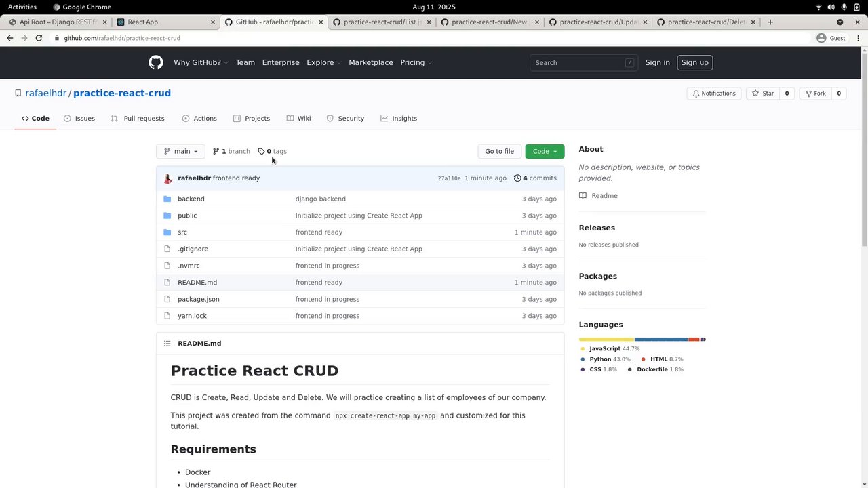Open the 27a110e commit hash link
The image size is (868, 488).
coord(449,178)
